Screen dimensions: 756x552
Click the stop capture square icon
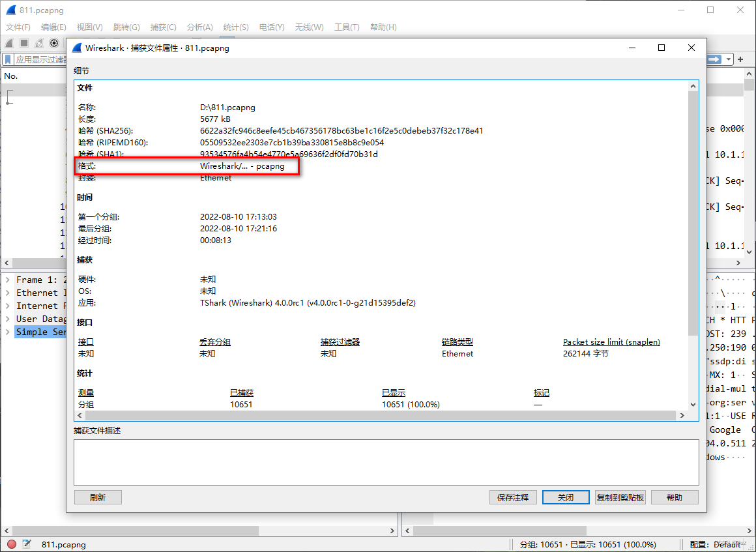pos(23,43)
